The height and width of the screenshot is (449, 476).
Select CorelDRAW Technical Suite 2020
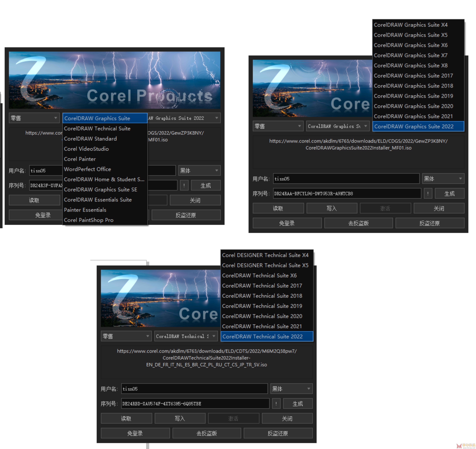point(267,316)
